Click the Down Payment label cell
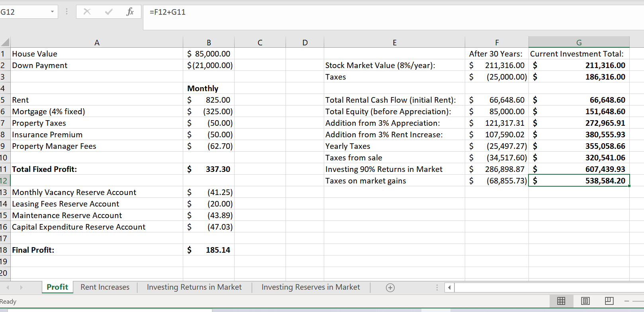 (97, 65)
